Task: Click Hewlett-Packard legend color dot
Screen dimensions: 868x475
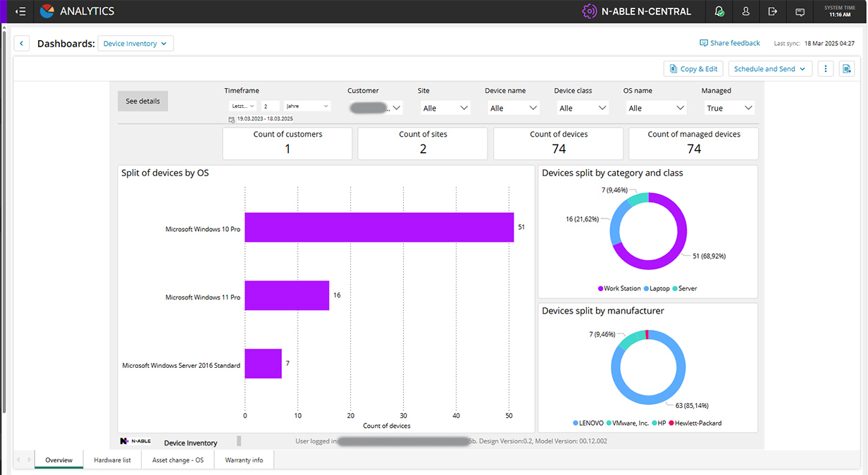Action: click(672, 424)
